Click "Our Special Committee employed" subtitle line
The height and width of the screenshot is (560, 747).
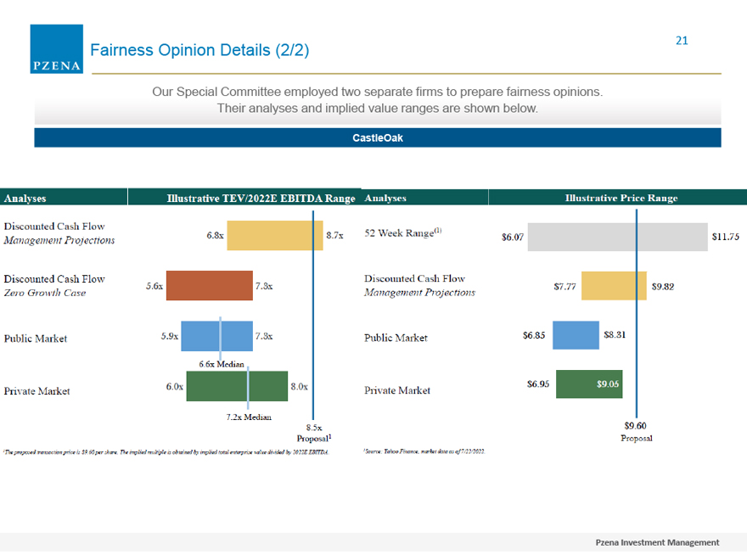377,92
